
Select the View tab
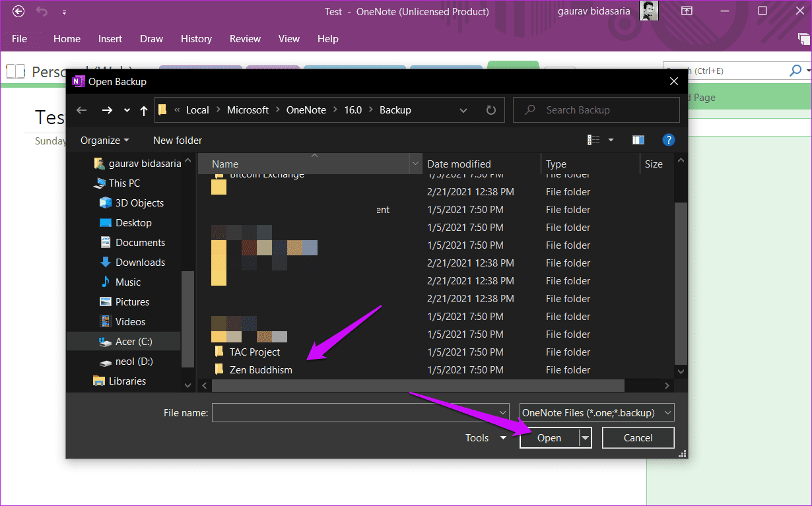288,39
